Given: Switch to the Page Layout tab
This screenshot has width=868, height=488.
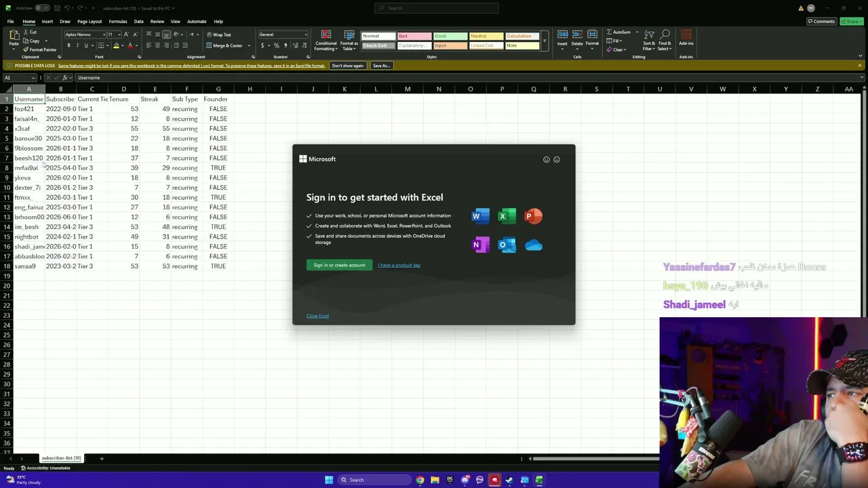Looking at the screenshot, I should coord(90,21).
